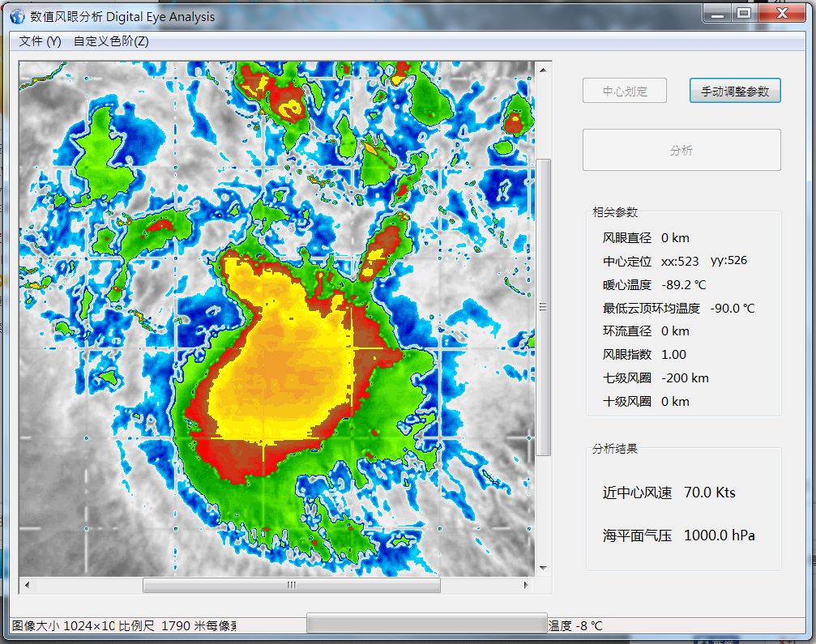Click the 手动调整参数 button
This screenshot has height=644, width=816.
click(x=735, y=92)
